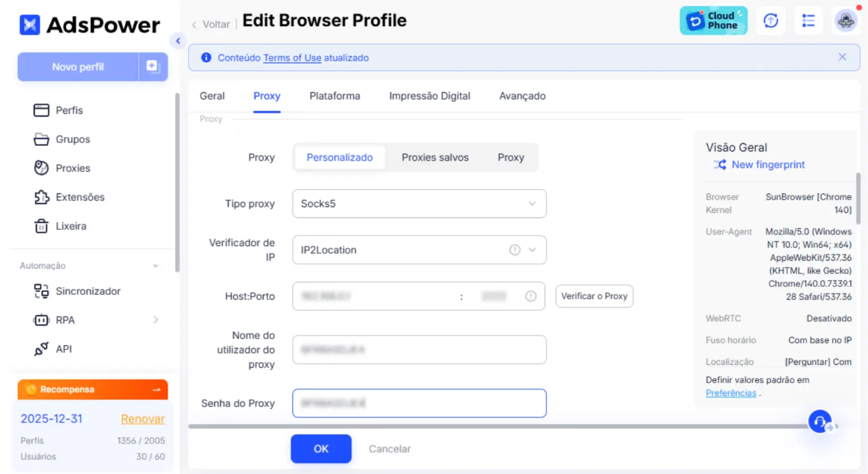
Task: Select the Proxies salvos option
Action: (x=435, y=158)
